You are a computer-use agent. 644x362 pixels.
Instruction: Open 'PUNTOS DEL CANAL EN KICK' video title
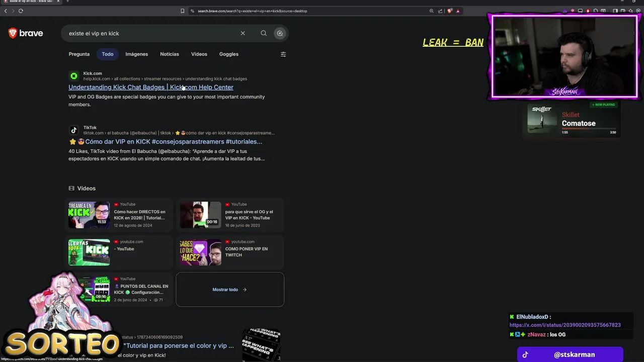click(x=141, y=289)
